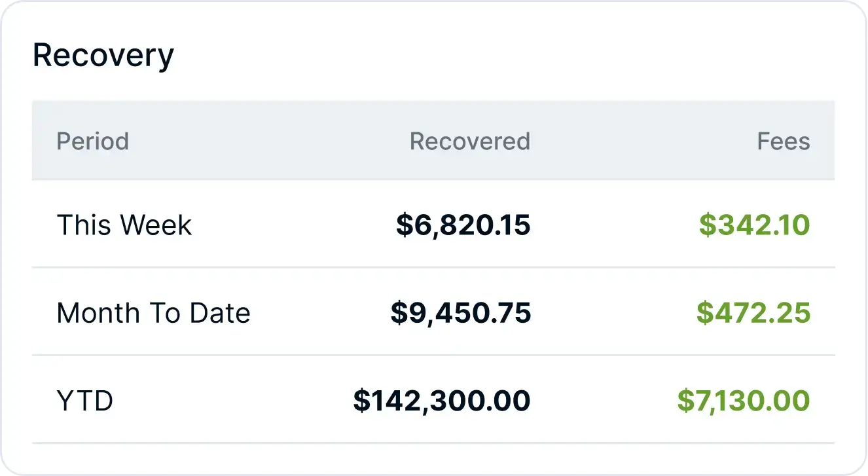Image resolution: width=868 pixels, height=476 pixels.
Task: Select the YTD period label
Action: 85,401
